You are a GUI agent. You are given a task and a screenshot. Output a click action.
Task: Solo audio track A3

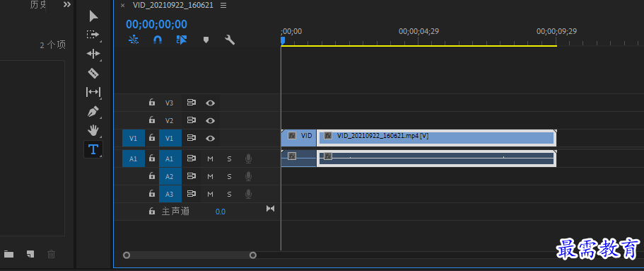coord(229,194)
